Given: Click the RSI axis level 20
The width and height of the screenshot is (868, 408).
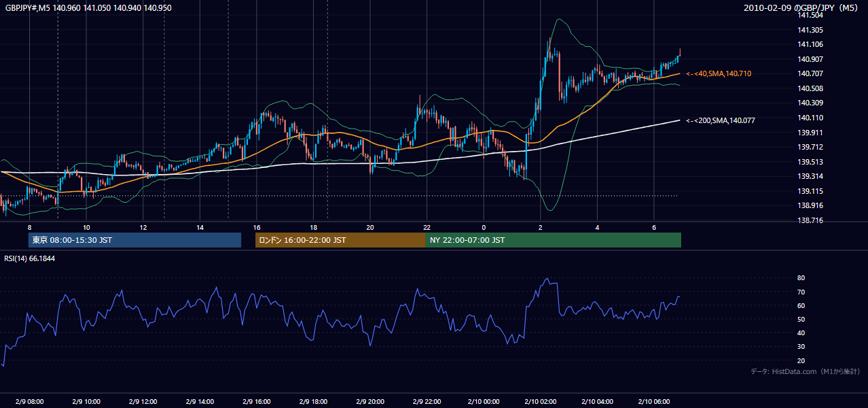Looking at the screenshot, I should point(801,360).
